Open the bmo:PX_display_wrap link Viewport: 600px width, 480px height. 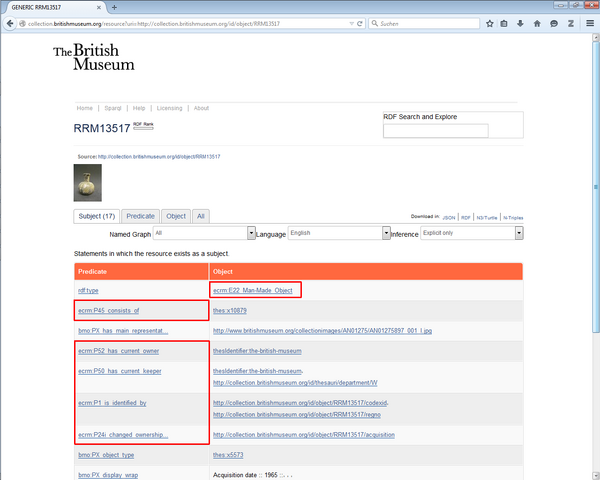pos(108,475)
